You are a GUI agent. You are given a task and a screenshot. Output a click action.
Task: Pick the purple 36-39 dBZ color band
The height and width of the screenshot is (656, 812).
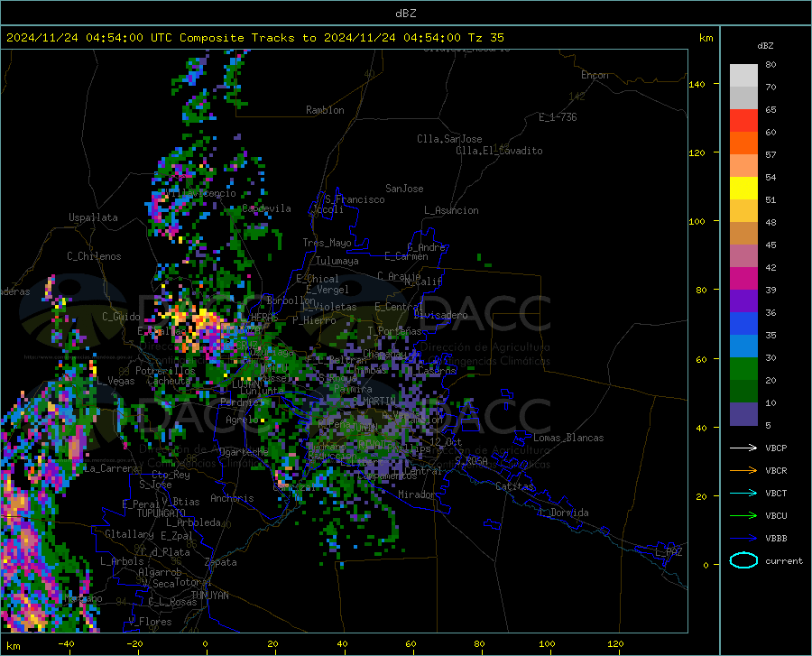(x=743, y=301)
